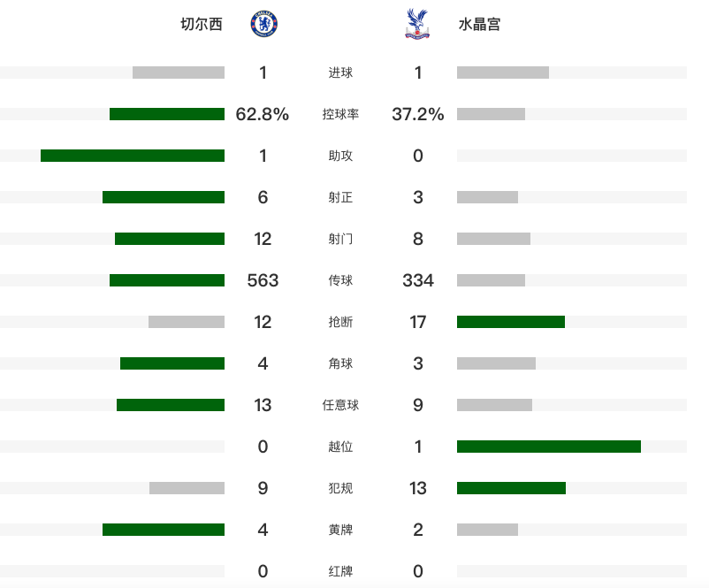
Task: Open the 切尔西 team name link
Action: click(202, 24)
